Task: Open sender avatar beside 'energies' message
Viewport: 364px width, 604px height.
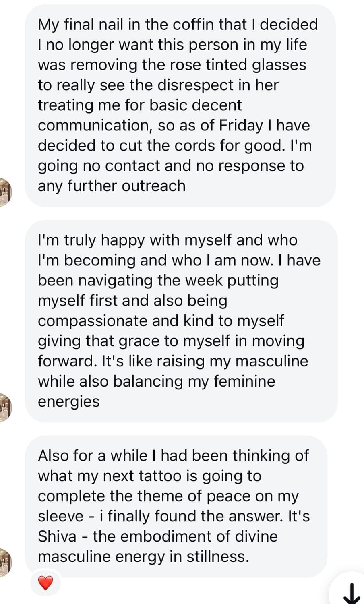Action: click(5, 407)
